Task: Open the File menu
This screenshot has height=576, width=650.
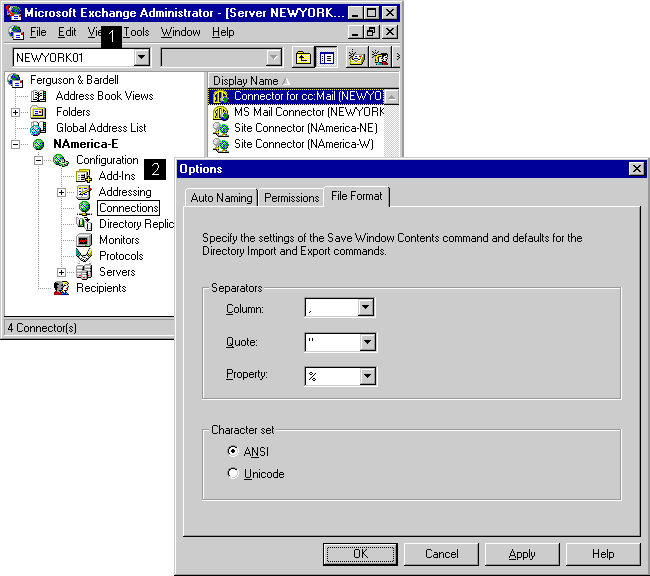Action: [38, 32]
